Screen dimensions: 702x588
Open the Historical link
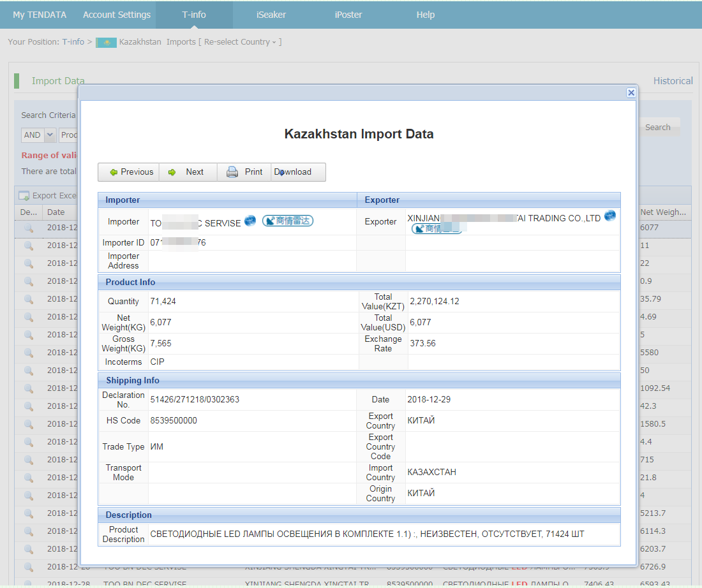[673, 81]
